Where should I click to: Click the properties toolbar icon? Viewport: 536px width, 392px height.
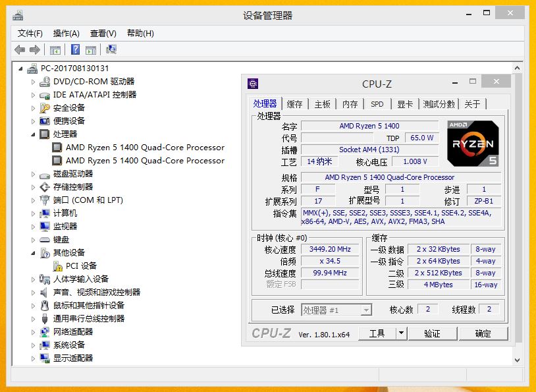pyautogui.click(x=92, y=49)
